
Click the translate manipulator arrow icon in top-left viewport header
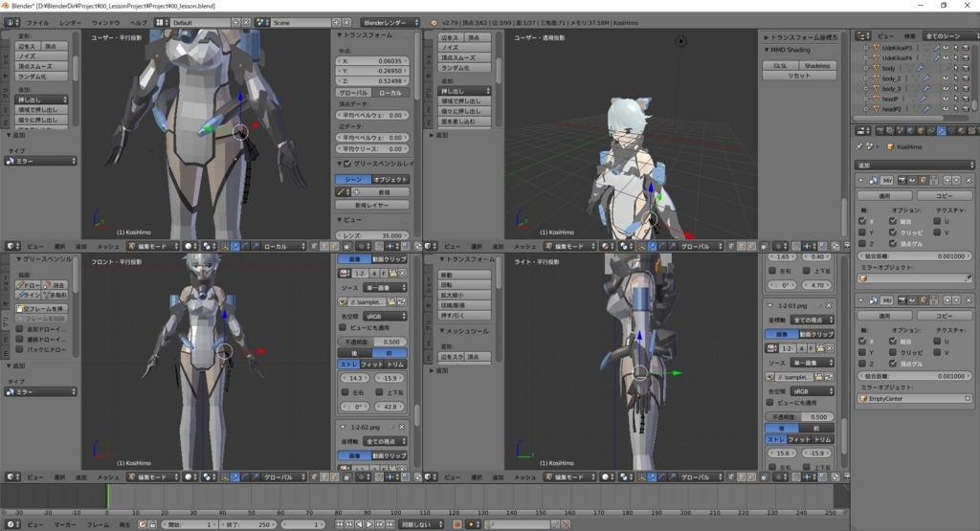235,247
